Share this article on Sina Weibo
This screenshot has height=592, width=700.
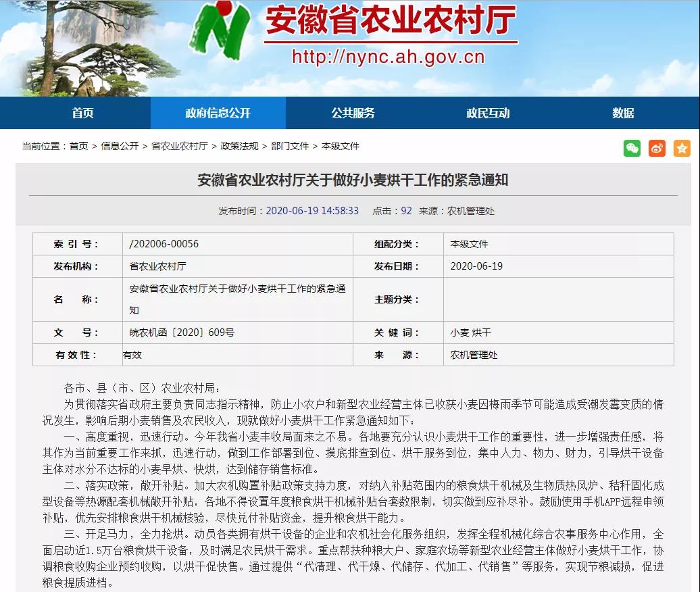point(657,147)
